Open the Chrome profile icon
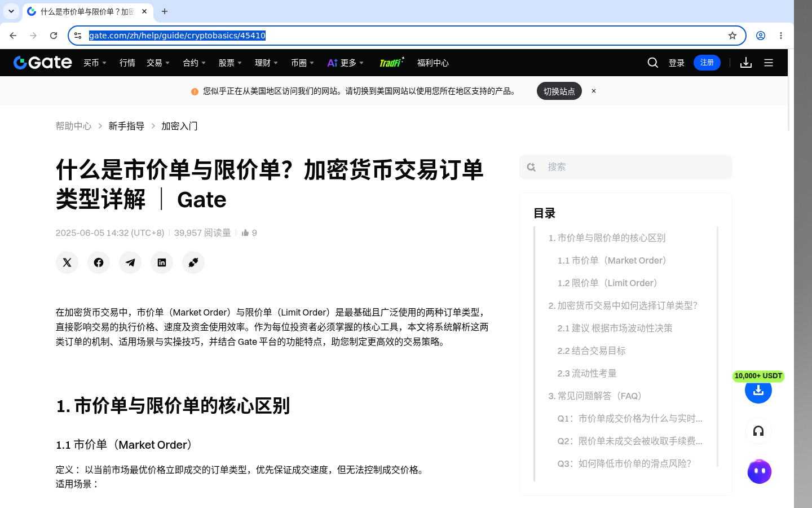 (761, 36)
